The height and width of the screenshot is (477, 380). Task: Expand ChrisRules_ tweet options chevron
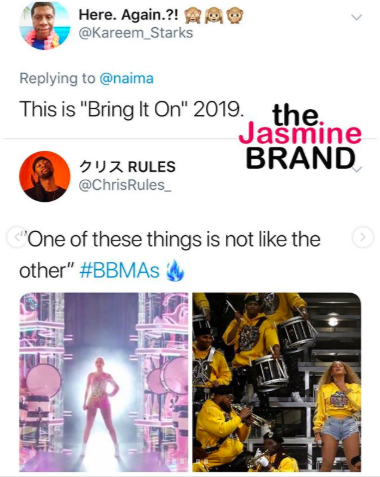click(357, 169)
